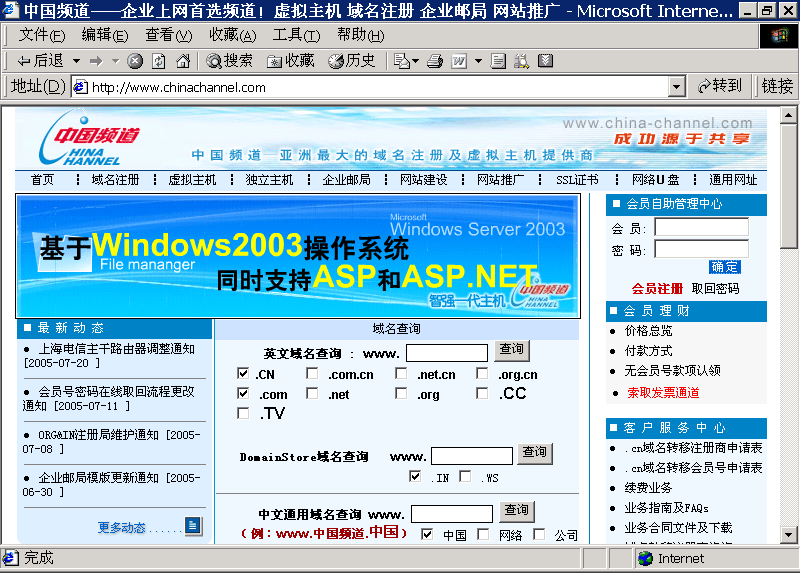Uncheck the .CN domain checkbox
Viewport: 800px width, 573px height.
[243, 374]
